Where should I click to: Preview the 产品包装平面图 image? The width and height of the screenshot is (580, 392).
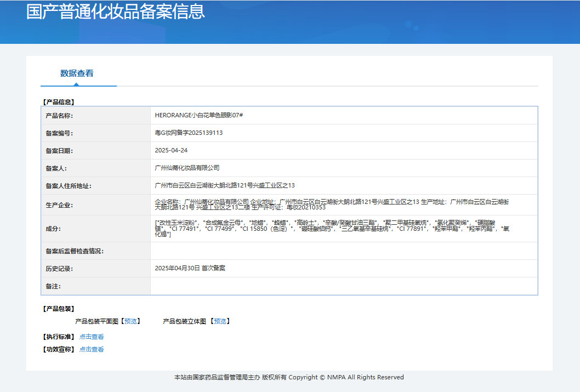[130, 321]
